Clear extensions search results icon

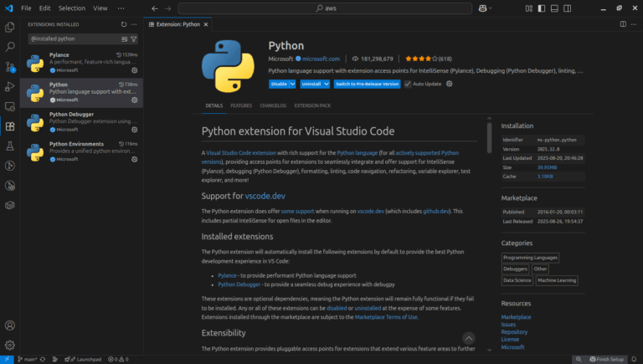point(124,39)
